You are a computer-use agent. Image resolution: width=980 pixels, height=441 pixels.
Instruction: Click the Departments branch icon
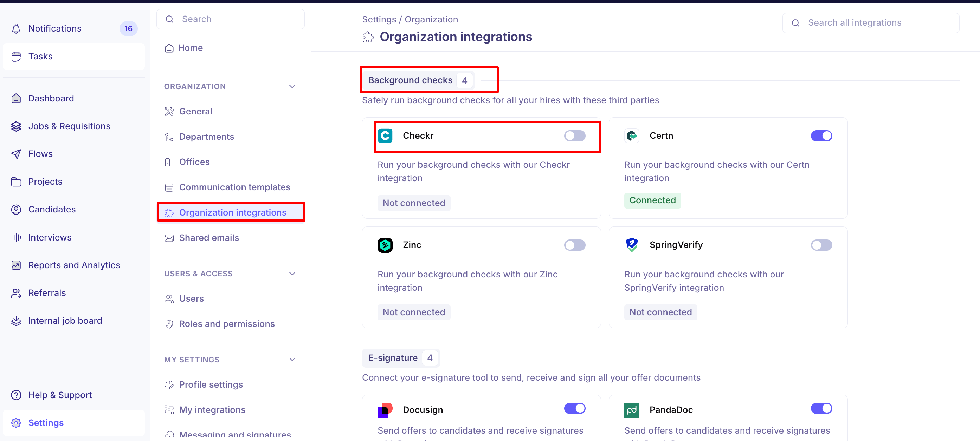[x=169, y=137]
